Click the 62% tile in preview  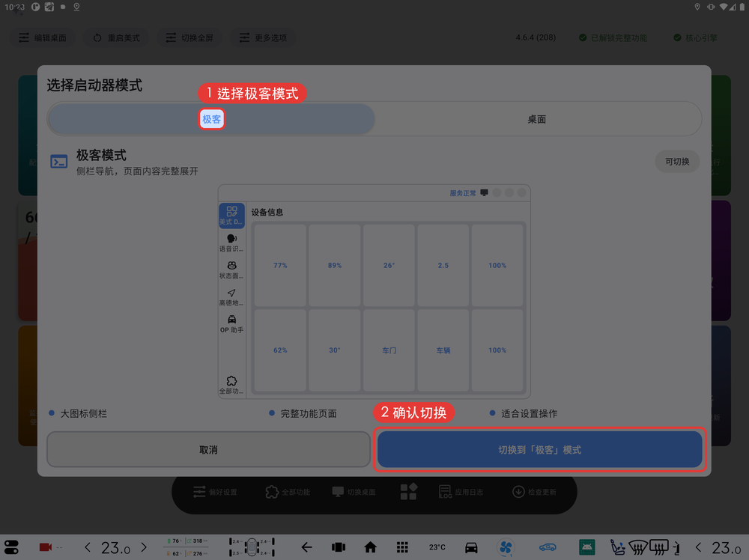pos(280,350)
